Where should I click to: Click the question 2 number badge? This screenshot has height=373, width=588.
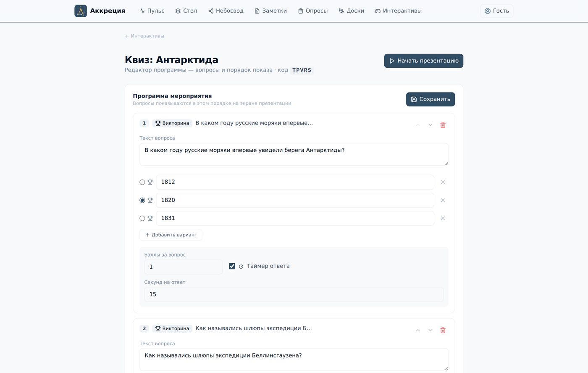pos(144,329)
